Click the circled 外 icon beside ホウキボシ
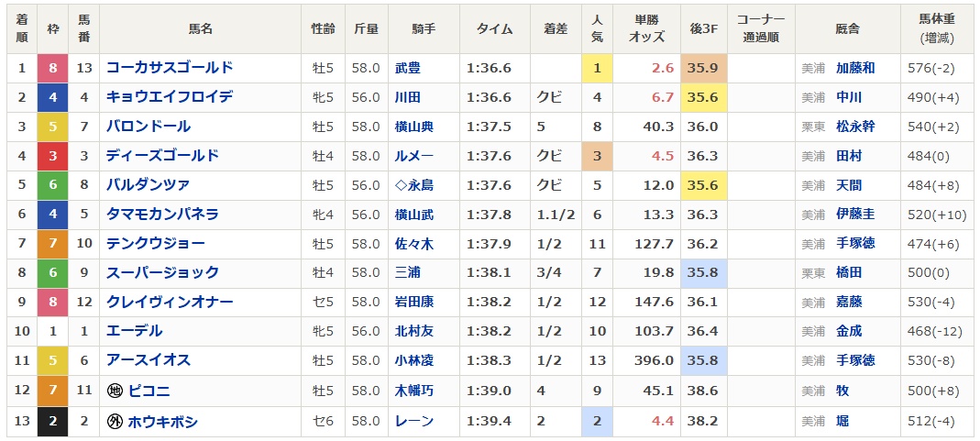 [x=116, y=422]
